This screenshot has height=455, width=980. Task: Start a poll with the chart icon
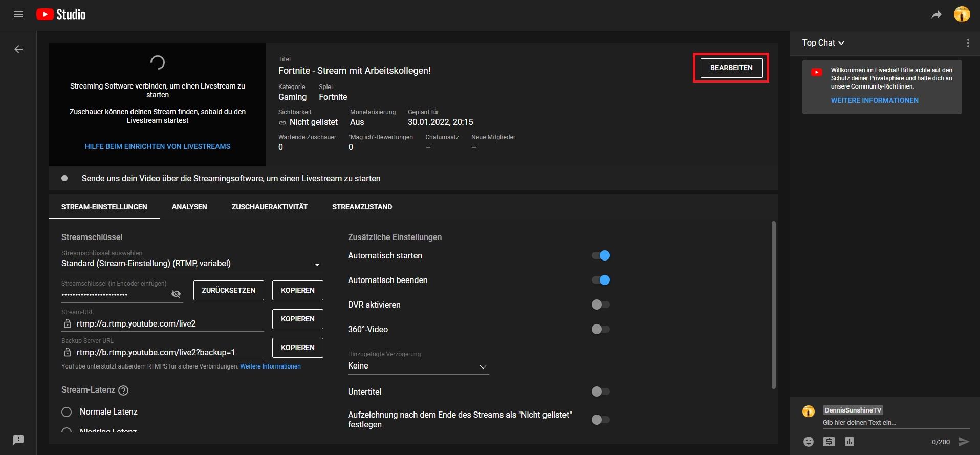click(850, 442)
